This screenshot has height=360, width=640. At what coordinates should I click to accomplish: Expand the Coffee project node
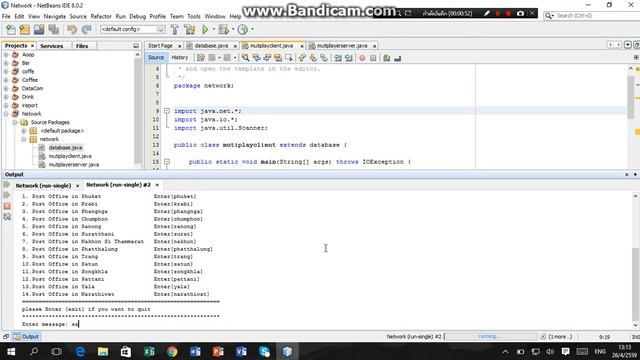[x=6, y=80]
